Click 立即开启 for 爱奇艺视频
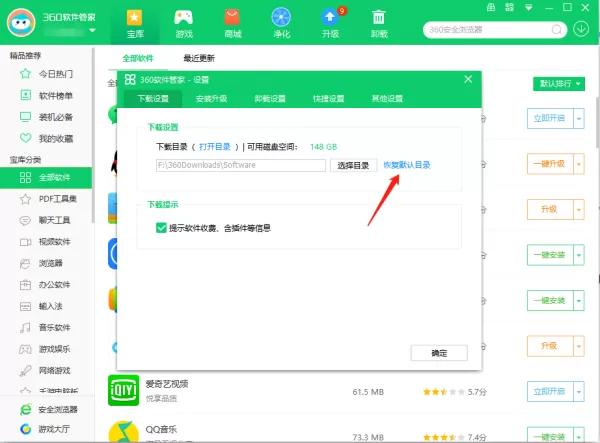 [550, 391]
